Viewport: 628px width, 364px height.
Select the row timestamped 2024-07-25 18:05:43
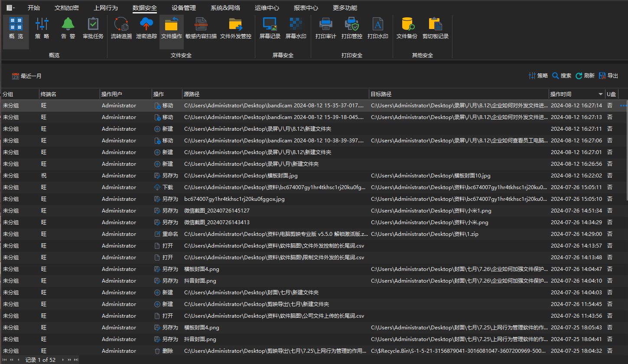pyautogui.click(x=313, y=328)
